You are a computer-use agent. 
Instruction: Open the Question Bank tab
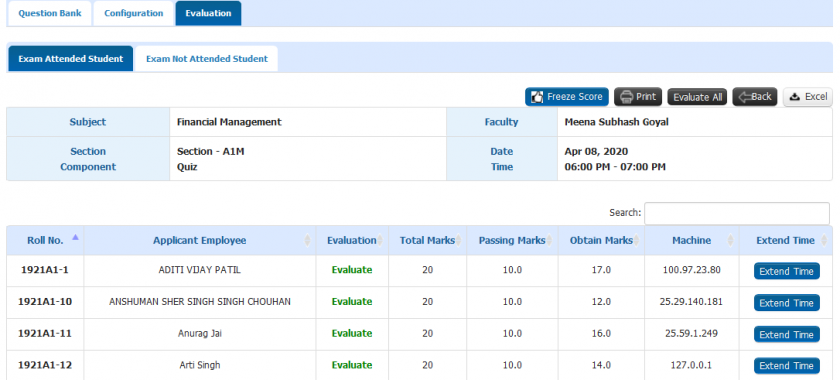click(x=50, y=13)
